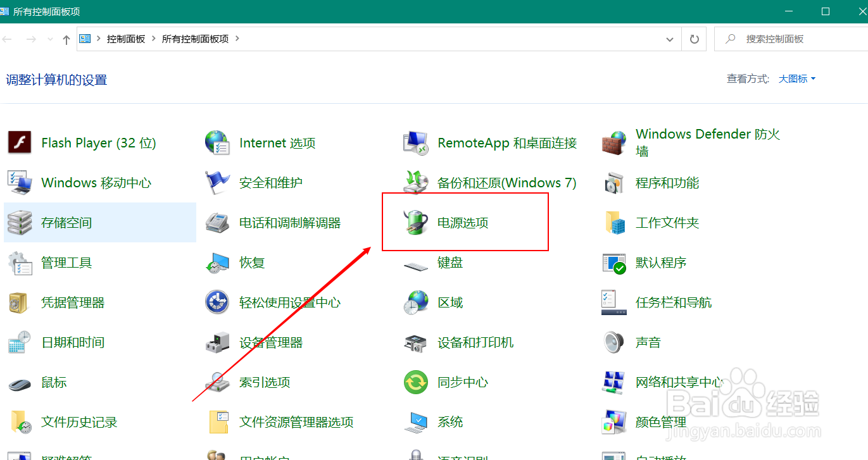This screenshot has height=460, width=868.
Task: Open the 凭据管理器 safe icon
Action: [20, 302]
